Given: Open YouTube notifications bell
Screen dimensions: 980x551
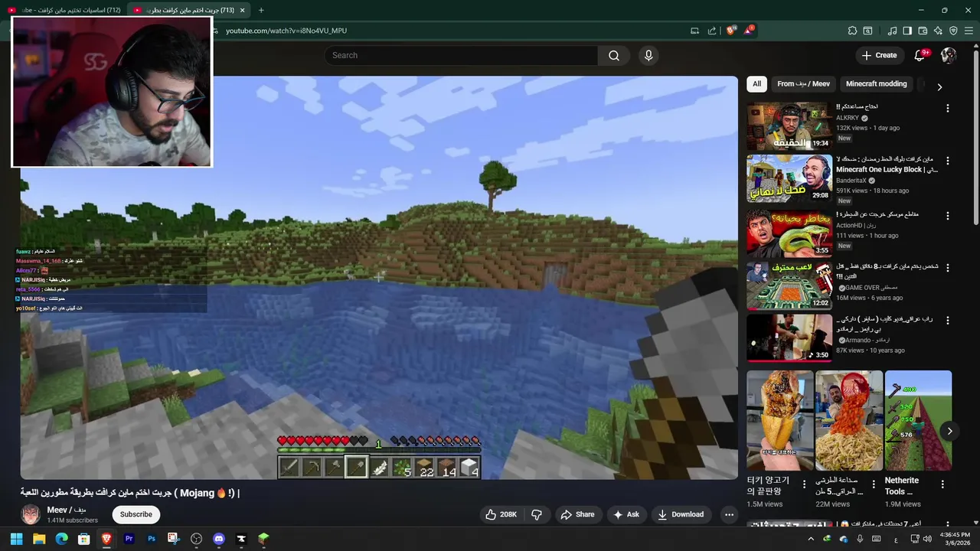Looking at the screenshot, I should point(920,55).
